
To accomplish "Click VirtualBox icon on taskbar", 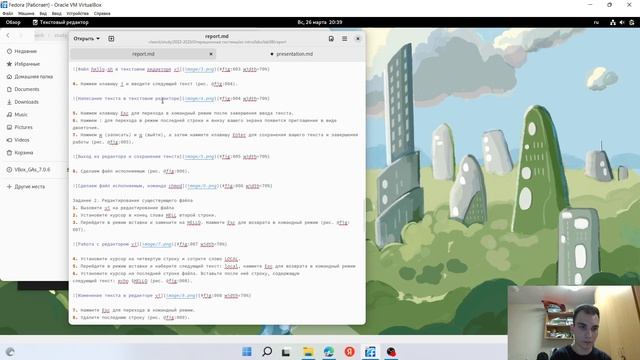I will point(370,351).
